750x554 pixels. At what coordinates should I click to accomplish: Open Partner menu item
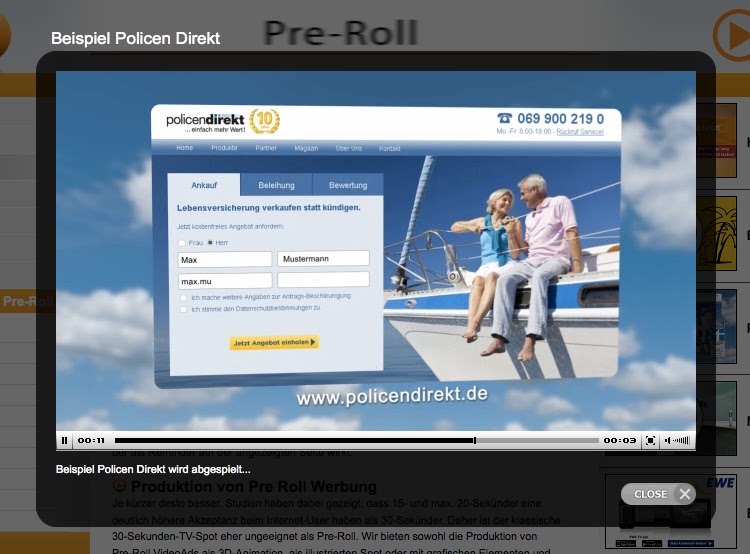pos(266,148)
